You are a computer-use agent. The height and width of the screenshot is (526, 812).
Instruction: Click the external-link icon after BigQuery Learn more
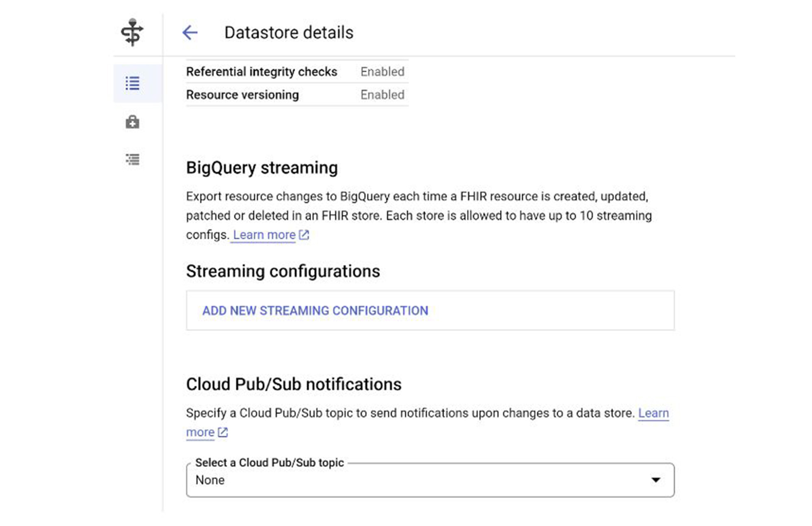point(304,235)
